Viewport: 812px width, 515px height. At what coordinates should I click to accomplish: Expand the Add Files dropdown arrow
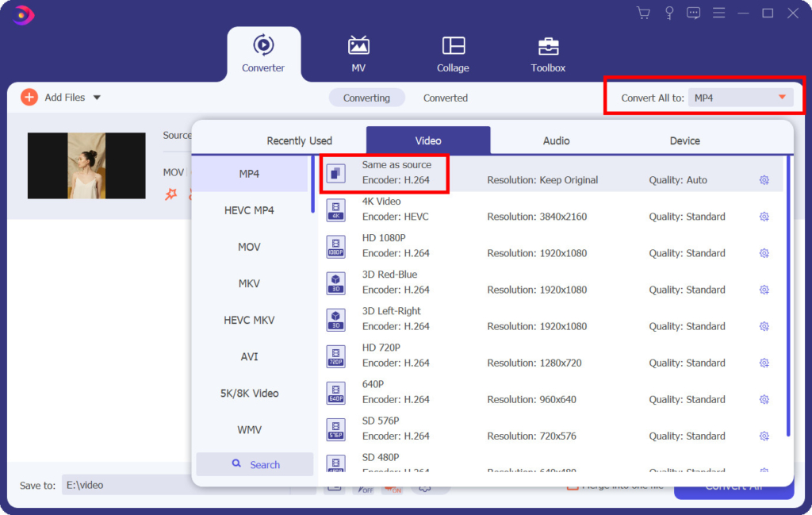[96, 97]
